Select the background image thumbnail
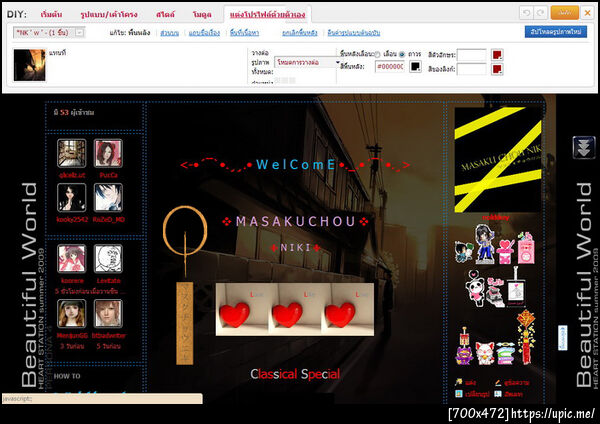The image size is (600, 424). (x=29, y=65)
